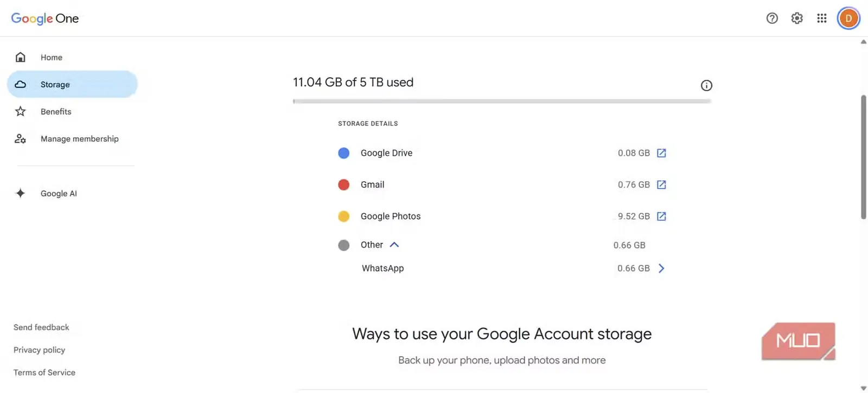The height and width of the screenshot is (393, 868).
Task: Click the 0.66 GB value in Other row
Action: point(629,245)
